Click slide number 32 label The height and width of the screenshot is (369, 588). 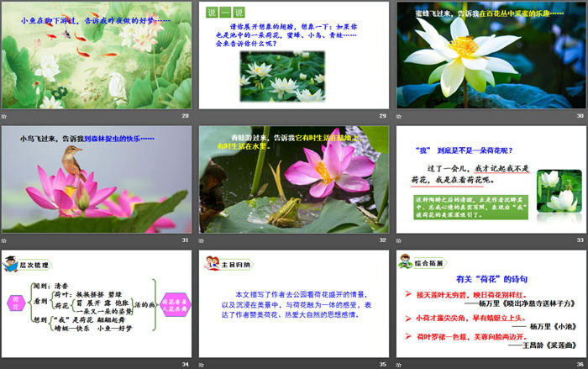pyautogui.click(x=382, y=240)
